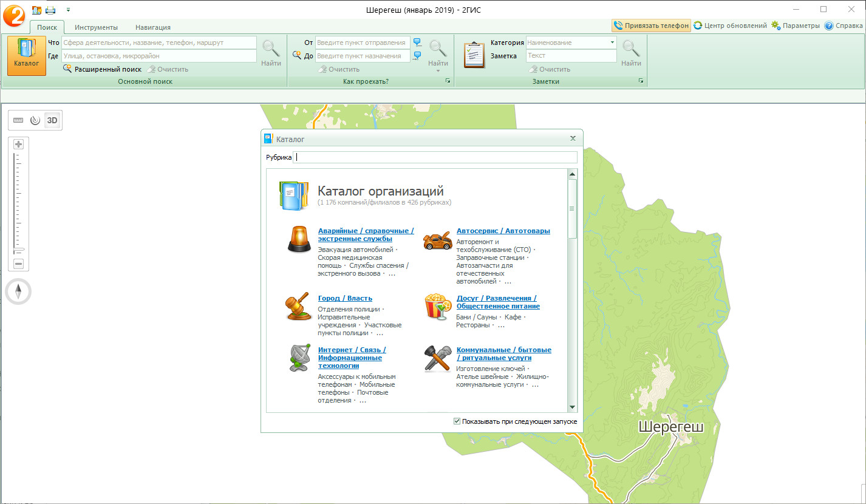Switch to the Поиск ribbon tab
Viewport: 866px width, 504px height.
click(x=47, y=27)
